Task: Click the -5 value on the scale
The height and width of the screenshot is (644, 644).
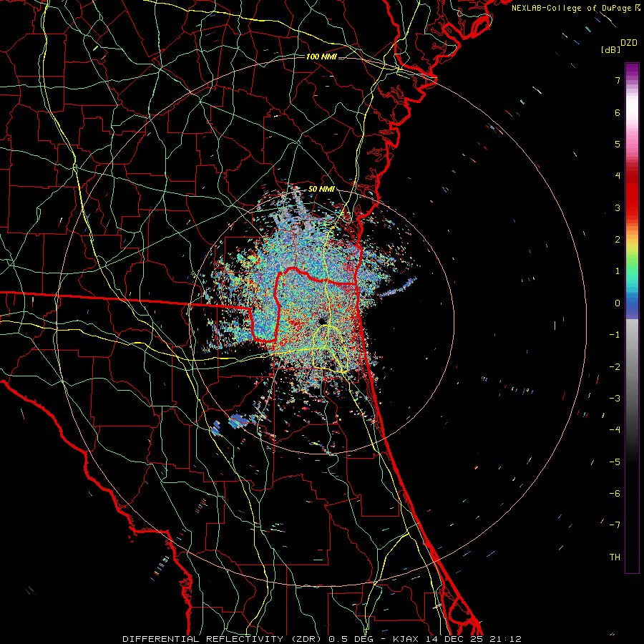Action: pos(615,462)
